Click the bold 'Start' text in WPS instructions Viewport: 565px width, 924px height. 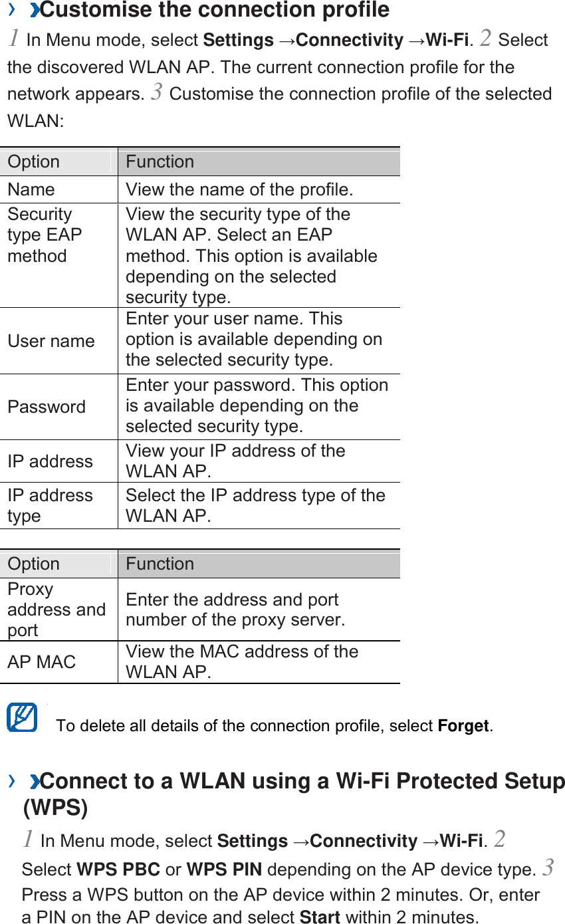320,917
